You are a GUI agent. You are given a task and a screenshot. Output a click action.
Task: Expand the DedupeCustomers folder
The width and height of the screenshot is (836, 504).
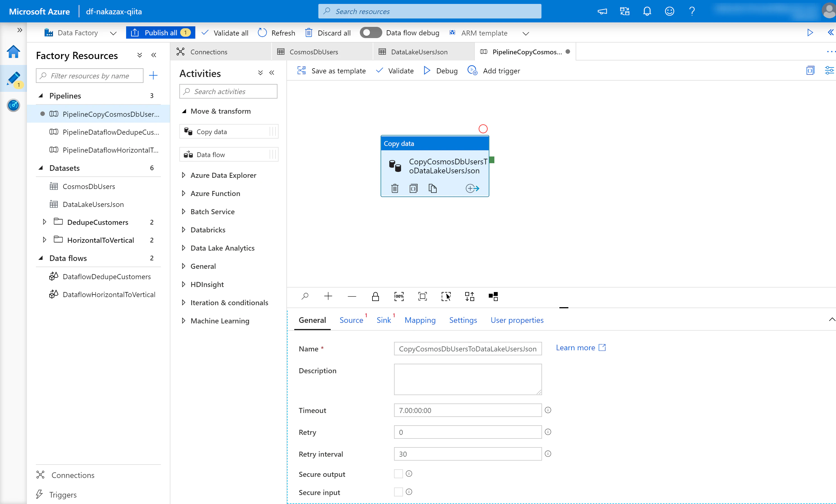coord(45,222)
